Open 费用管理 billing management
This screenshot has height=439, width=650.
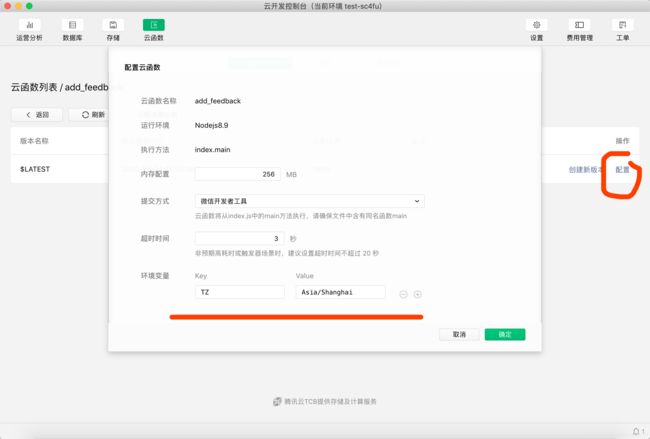[x=580, y=30]
